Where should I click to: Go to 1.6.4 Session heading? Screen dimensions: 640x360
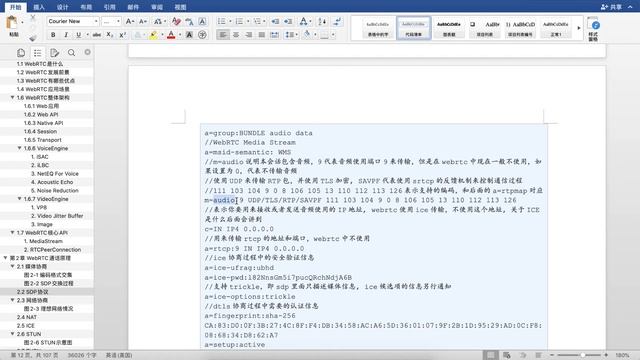point(40,131)
